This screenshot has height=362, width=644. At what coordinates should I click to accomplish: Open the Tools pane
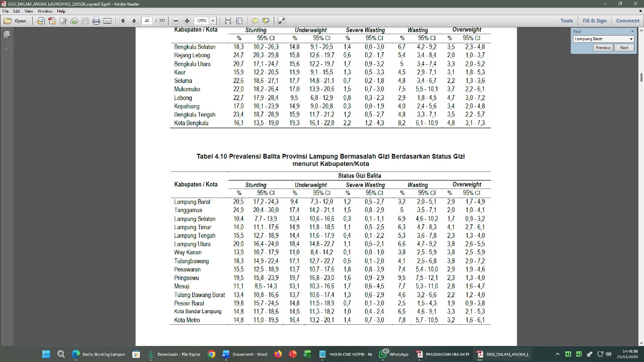point(567,21)
